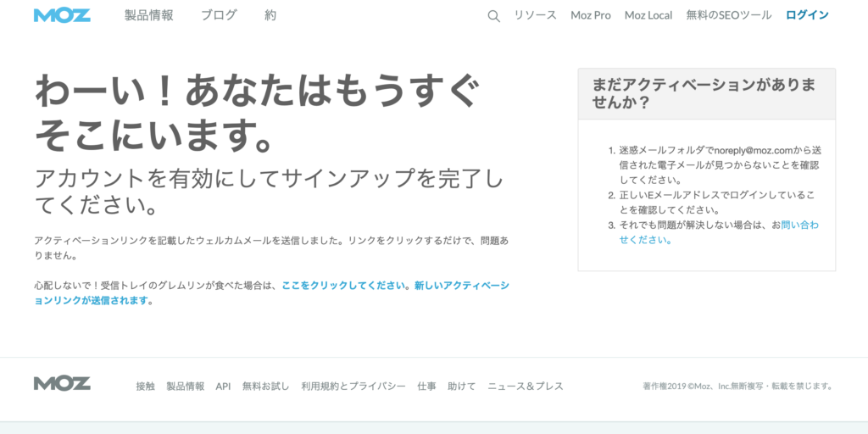Go to Moz Local in header
This screenshot has width=868, height=434.
[x=648, y=15]
